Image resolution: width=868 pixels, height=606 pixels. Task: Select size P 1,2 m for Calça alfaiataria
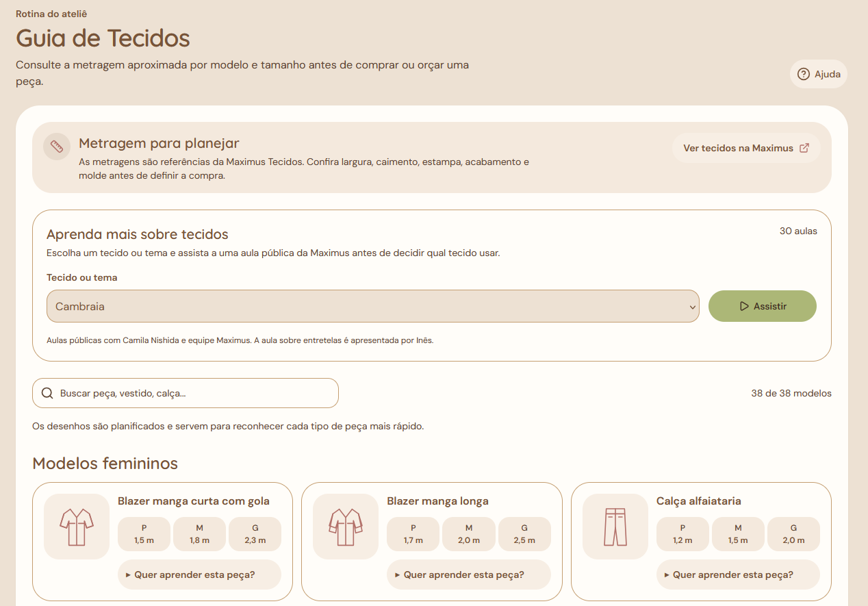click(x=682, y=534)
